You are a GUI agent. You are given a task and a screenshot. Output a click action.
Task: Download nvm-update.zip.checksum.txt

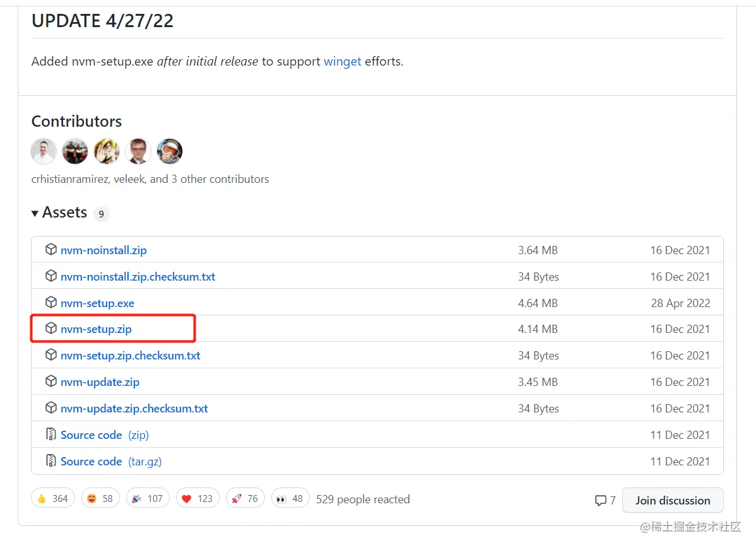(x=134, y=409)
